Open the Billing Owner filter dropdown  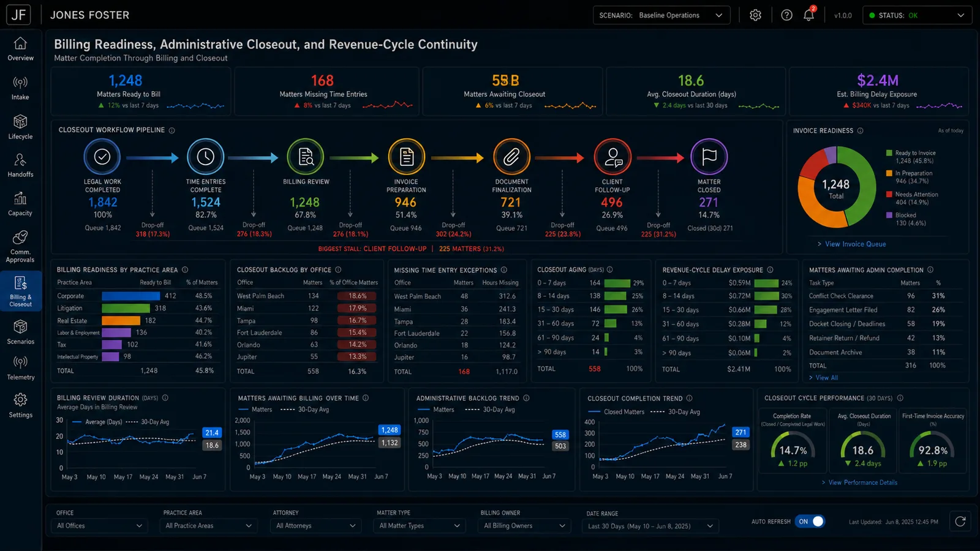click(x=524, y=526)
